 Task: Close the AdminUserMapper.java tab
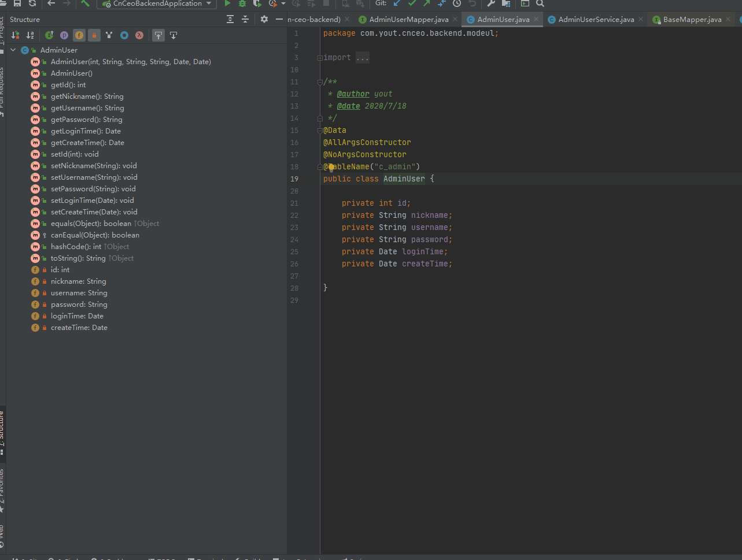pos(455,19)
